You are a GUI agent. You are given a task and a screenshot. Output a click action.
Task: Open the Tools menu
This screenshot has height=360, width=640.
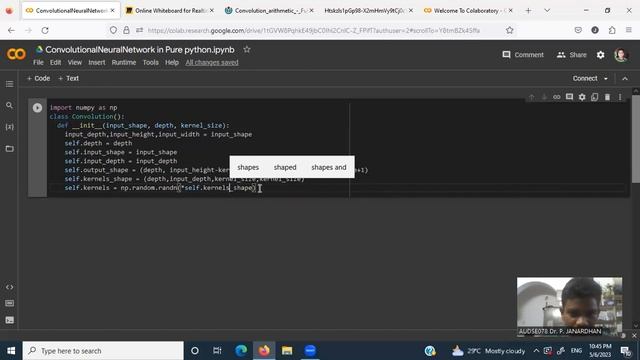(151, 62)
